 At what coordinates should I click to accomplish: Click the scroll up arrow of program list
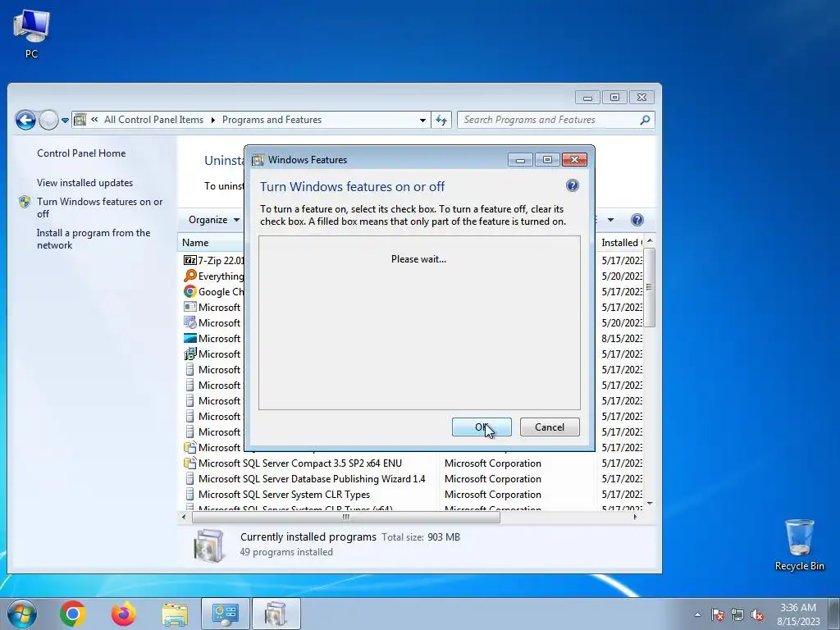(x=650, y=242)
